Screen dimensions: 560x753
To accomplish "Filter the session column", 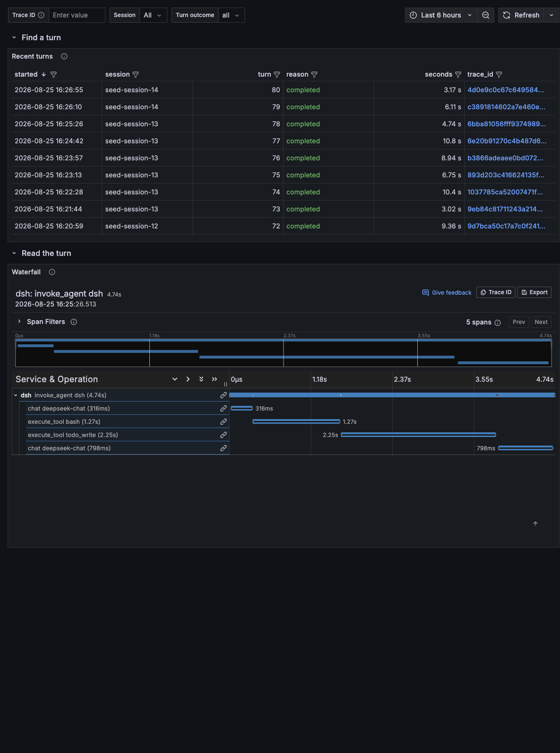I will click(x=136, y=75).
